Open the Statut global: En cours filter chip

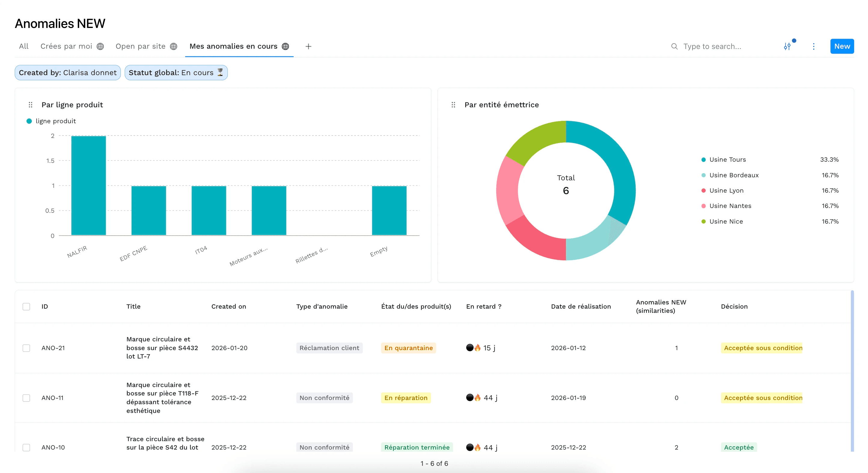pyautogui.click(x=176, y=72)
